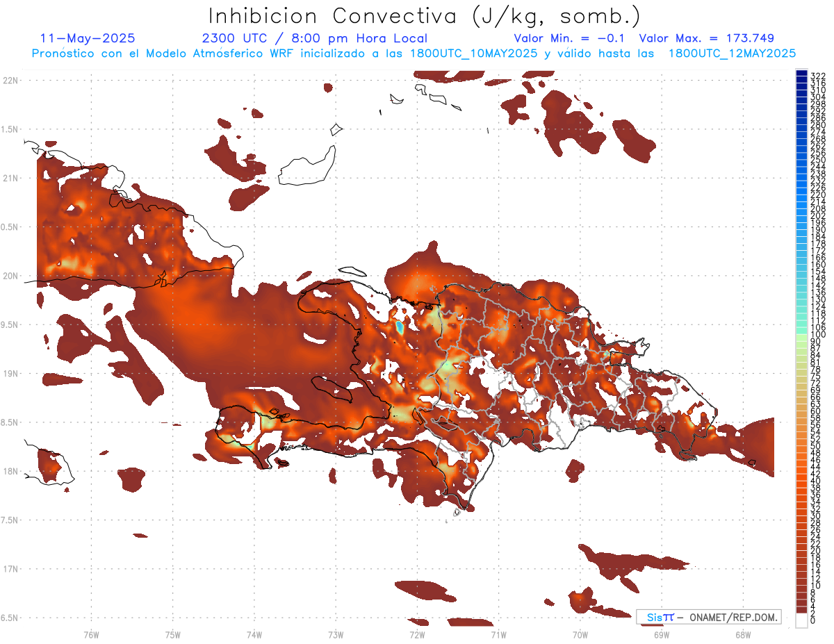The height and width of the screenshot is (644, 834).
Task: Click the "75W" longitude label
Action: pyautogui.click(x=172, y=634)
